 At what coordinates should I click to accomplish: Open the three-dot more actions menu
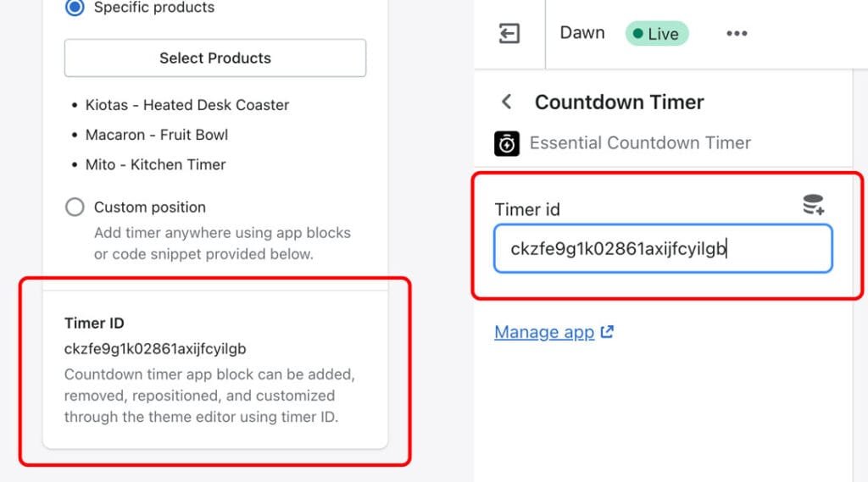737,34
